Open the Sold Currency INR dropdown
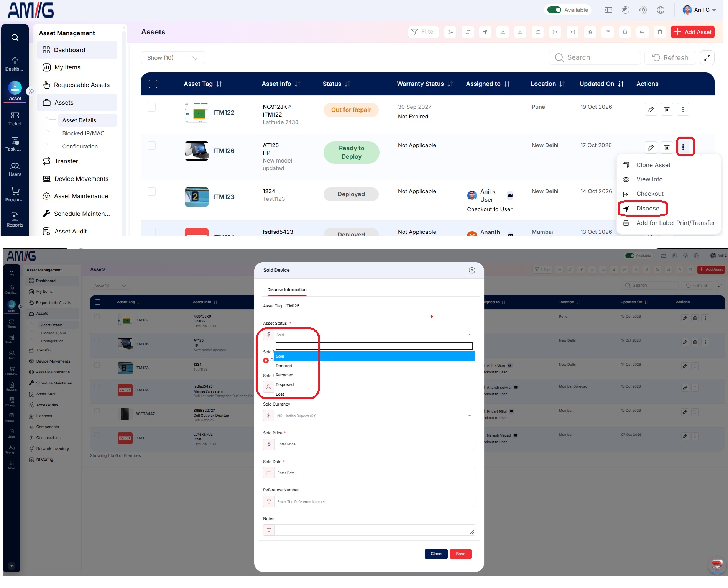The image size is (728, 588). [369, 416]
